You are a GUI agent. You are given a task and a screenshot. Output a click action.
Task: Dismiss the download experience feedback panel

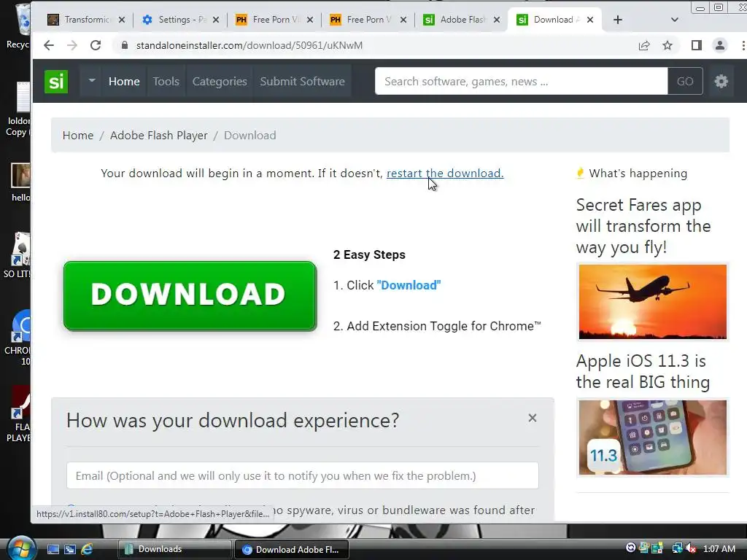click(532, 418)
